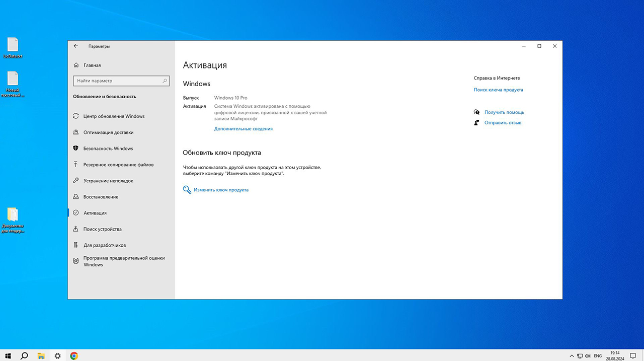
Task: Go to Резервное копирование файлов
Action: (118, 165)
